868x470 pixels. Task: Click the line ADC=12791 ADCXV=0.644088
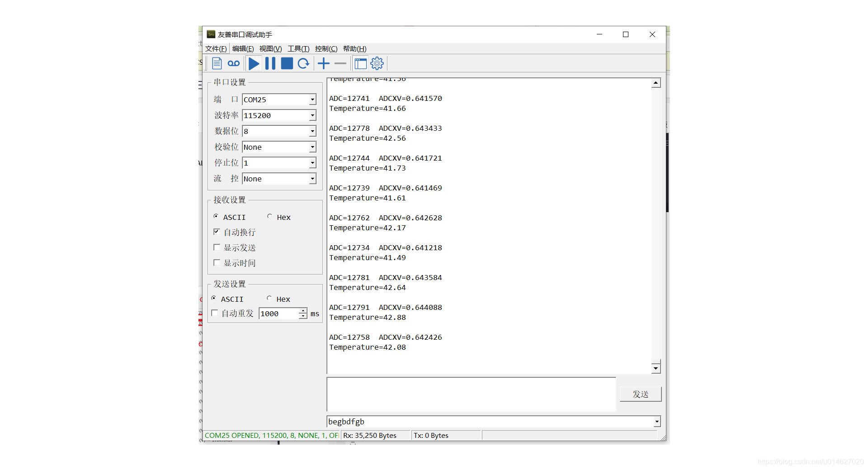point(386,308)
